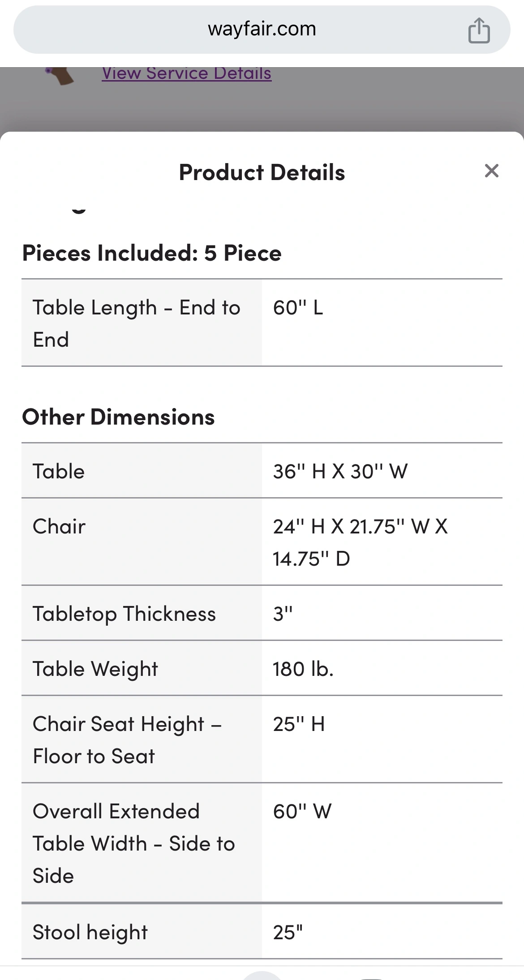The width and height of the screenshot is (524, 980).
Task: Tap the share icon in address bar
Action: coord(479,30)
